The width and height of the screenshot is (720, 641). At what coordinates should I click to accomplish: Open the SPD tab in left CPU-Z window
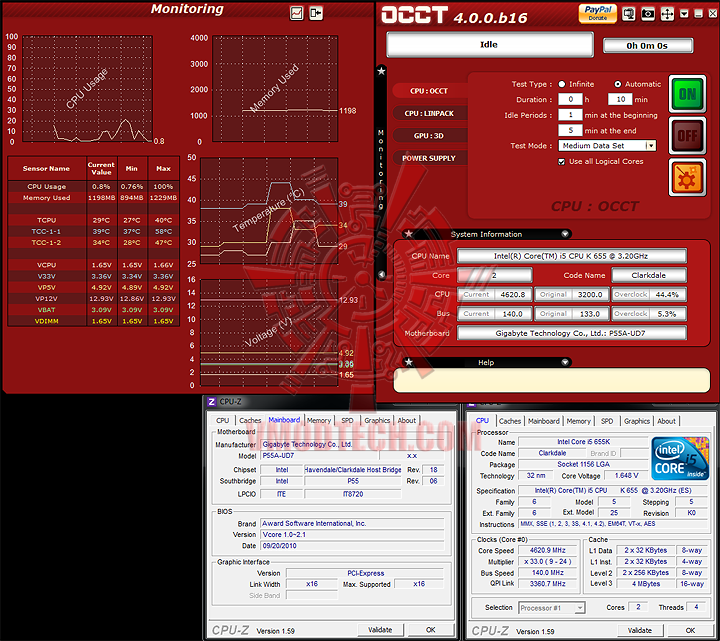tap(347, 420)
